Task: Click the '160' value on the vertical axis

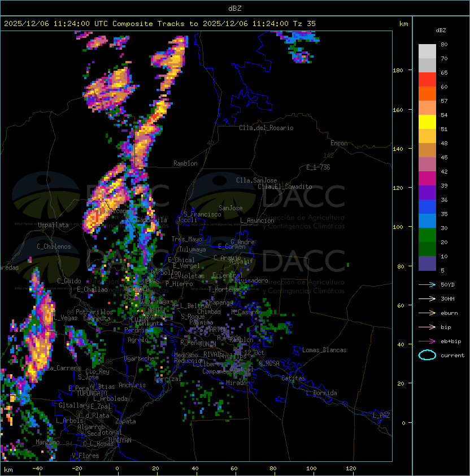Action: point(398,110)
